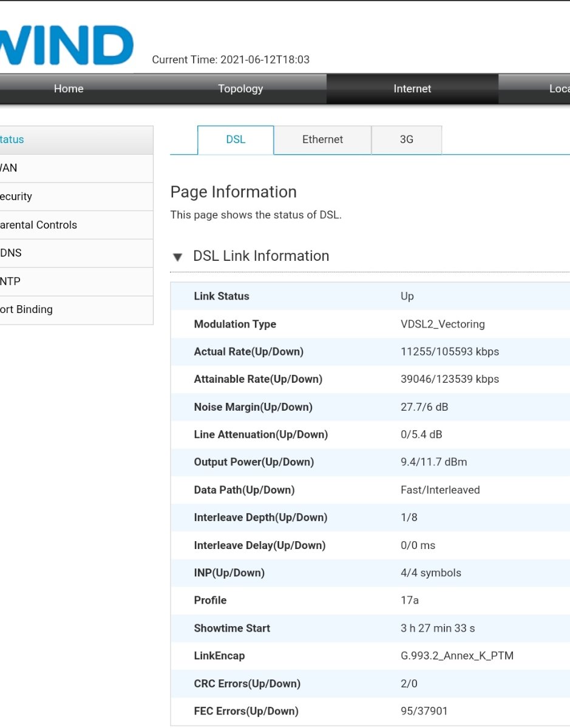The height and width of the screenshot is (728, 570).
Task: Open the Topology menu
Action: (x=240, y=89)
